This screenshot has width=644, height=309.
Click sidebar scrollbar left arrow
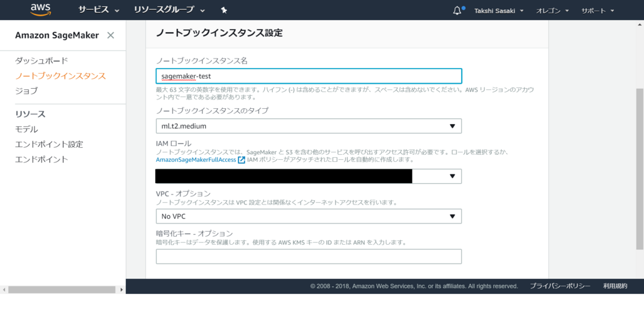(x=3, y=289)
